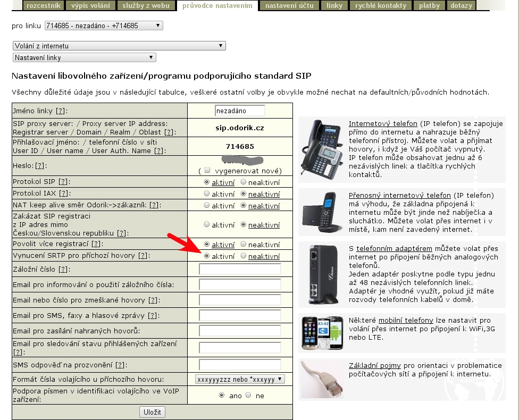Set Vynucení SRTP to neaktivní
Viewport: 519px width, 420px height.
click(244, 256)
